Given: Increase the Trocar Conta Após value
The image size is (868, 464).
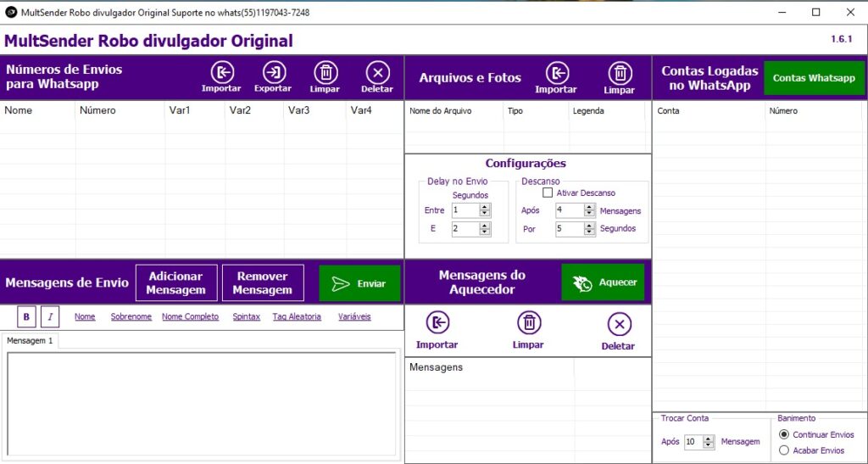Looking at the screenshot, I should coord(708,439).
